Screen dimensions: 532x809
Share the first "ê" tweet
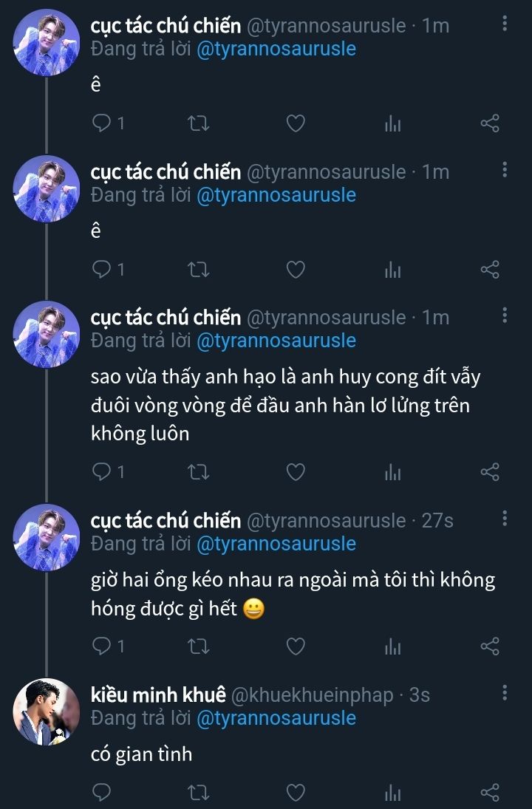tap(490, 123)
